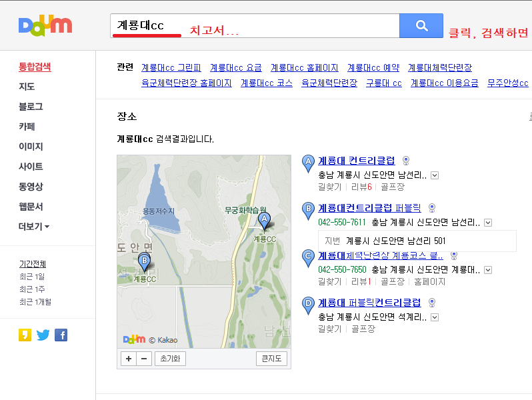Click the magnifier search button

pos(421,25)
